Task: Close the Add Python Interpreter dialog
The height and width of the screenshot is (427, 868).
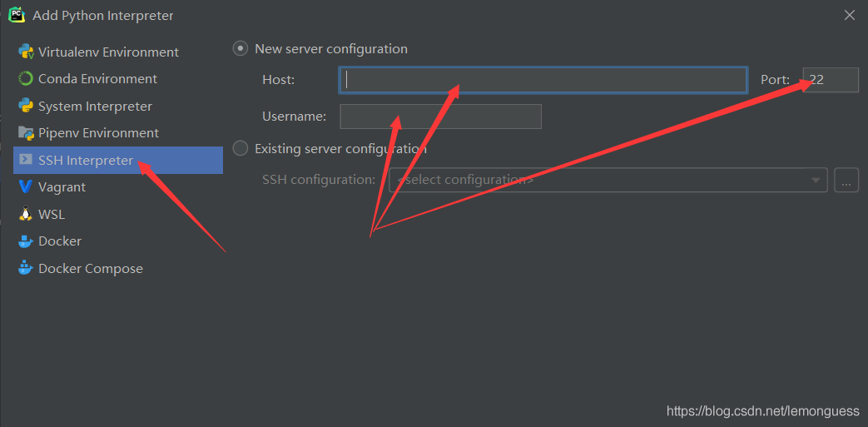Action: click(849, 15)
